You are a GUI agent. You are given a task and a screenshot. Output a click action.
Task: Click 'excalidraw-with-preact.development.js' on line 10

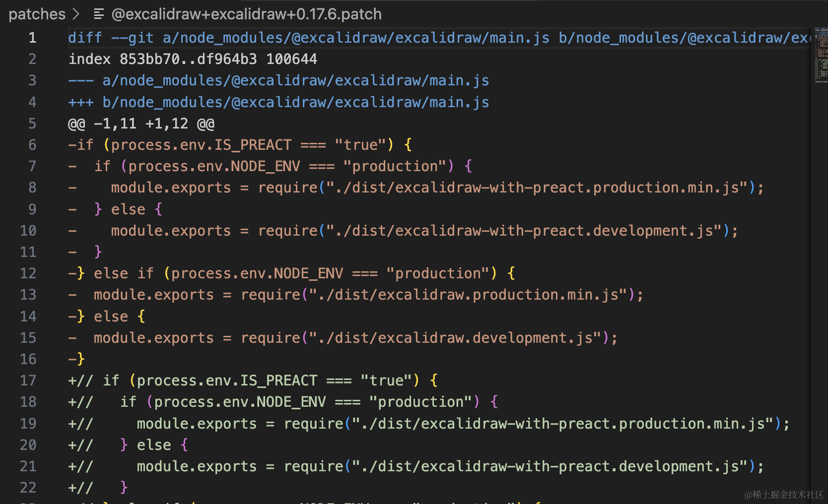tap(554, 231)
